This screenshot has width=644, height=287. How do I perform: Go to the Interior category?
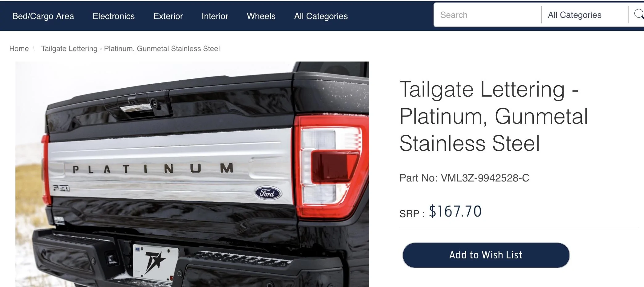[215, 16]
